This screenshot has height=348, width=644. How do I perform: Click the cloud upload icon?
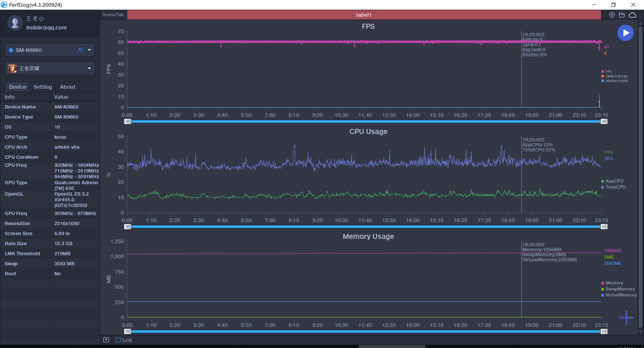[x=632, y=15]
